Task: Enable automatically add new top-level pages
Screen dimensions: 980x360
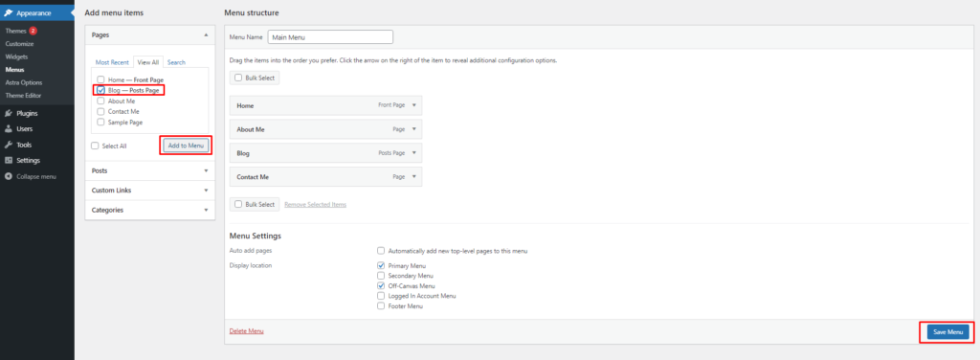Action: click(381, 251)
